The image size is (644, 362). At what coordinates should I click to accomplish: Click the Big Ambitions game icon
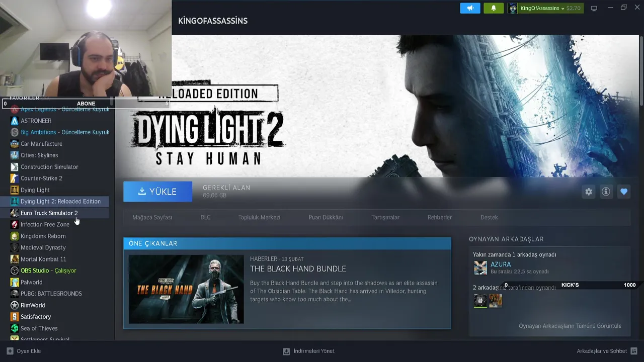click(x=15, y=132)
